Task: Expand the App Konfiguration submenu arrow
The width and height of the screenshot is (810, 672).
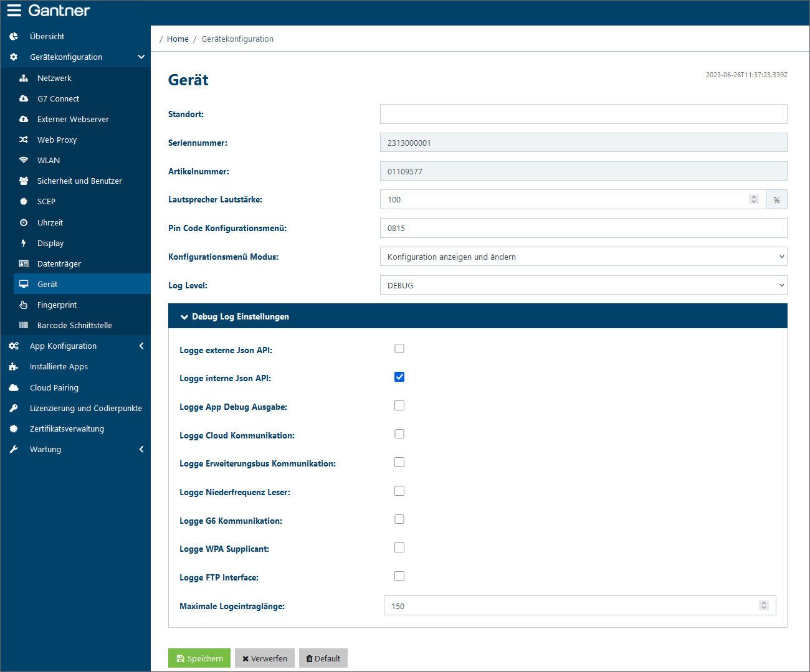Action: pyautogui.click(x=141, y=346)
